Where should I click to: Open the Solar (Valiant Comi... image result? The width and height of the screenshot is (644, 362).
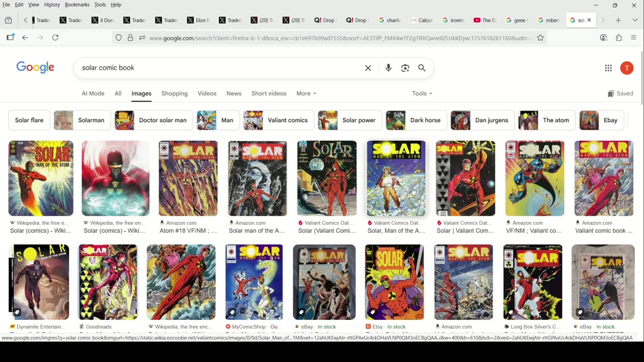point(327,178)
